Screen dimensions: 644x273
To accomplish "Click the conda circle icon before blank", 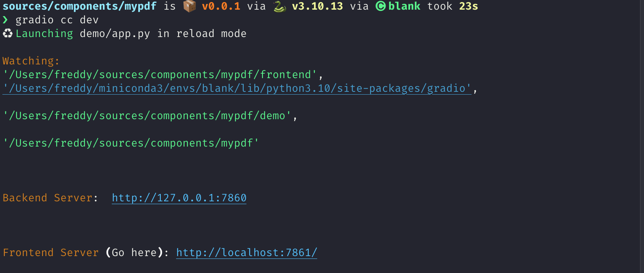I will pyautogui.click(x=381, y=6).
